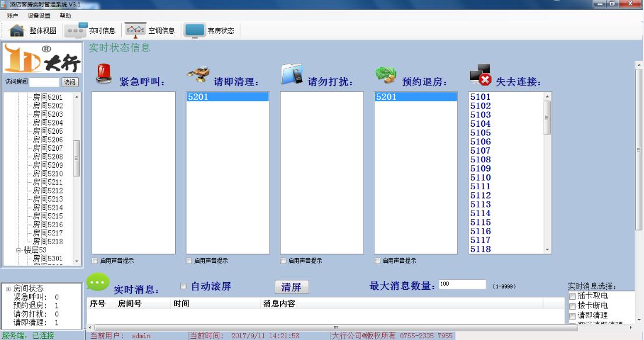Click 服务端: 已连接 status text
644x340 pixels.
pyautogui.click(x=28, y=335)
